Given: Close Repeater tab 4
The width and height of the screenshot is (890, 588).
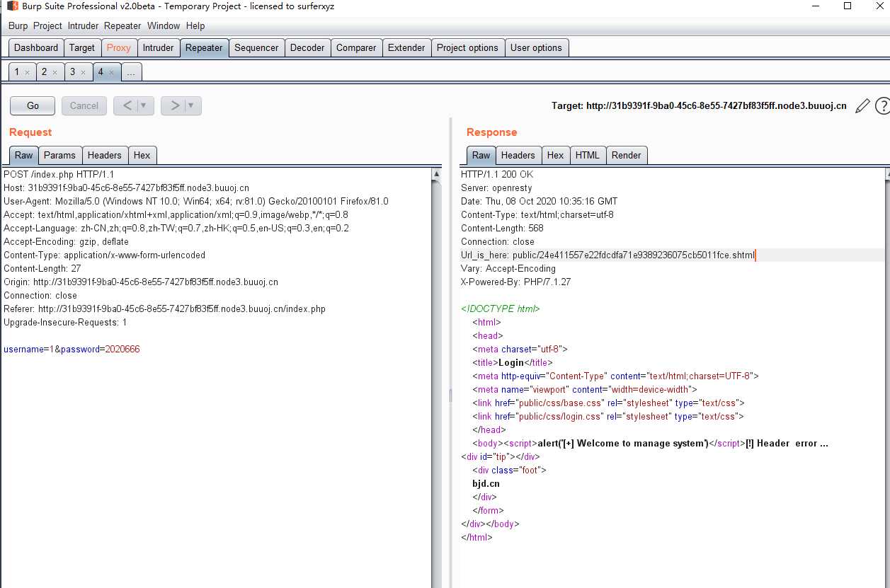Looking at the screenshot, I should click(111, 72).
